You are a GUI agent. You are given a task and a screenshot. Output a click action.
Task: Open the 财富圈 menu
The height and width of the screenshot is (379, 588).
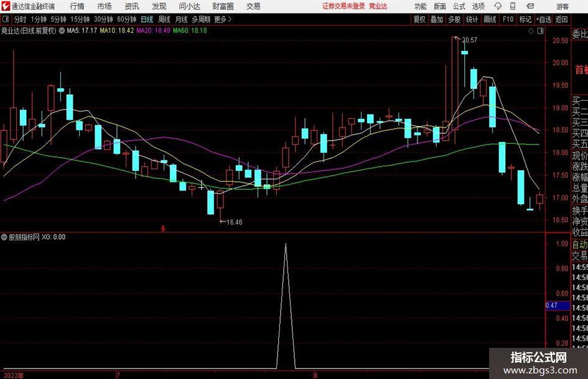(223, 6)
